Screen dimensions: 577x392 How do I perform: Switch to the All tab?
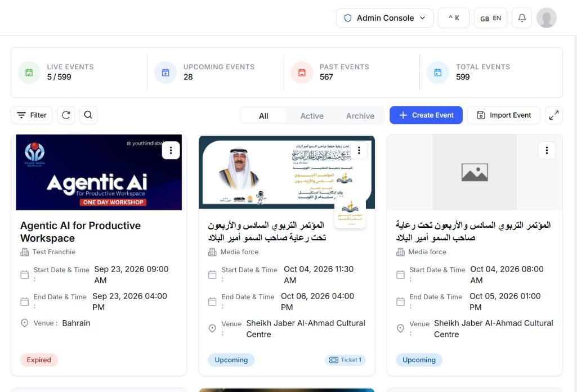tap(263, 116)
